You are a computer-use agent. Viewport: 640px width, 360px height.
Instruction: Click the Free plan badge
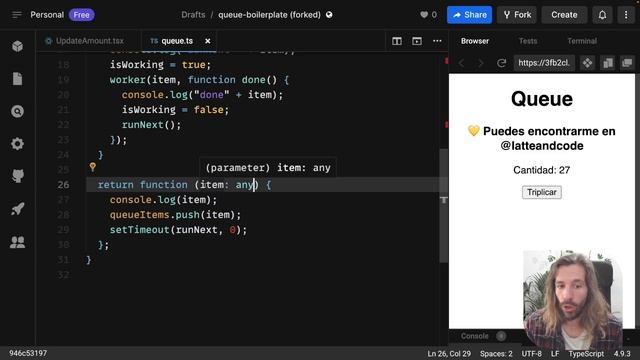(x=82, y=15)
